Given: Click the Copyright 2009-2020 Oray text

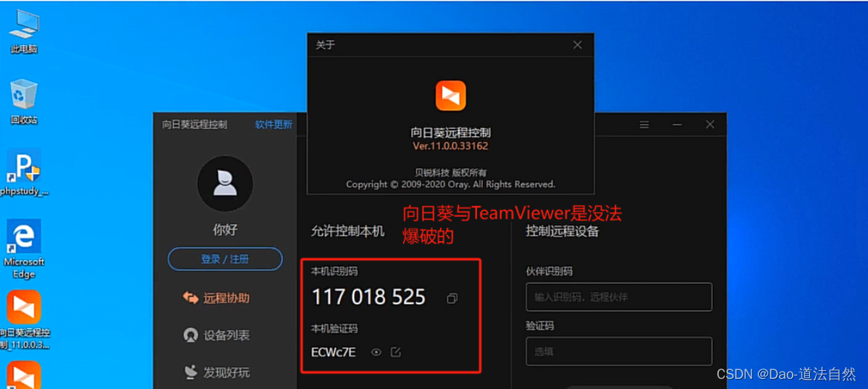Looking at the screenshot, I should [x=450, y=184].
